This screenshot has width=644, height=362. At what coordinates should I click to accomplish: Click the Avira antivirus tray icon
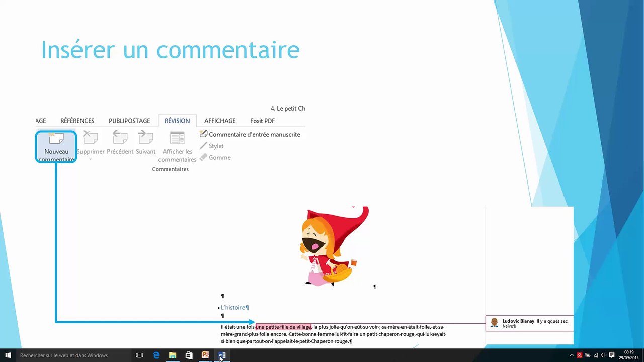pos(580,355)
